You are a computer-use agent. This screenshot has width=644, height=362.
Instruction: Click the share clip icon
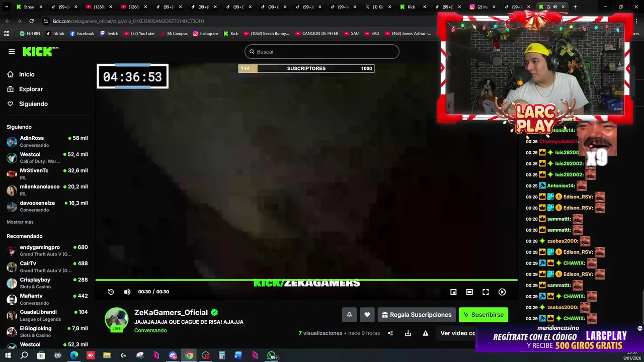[390, 333]
